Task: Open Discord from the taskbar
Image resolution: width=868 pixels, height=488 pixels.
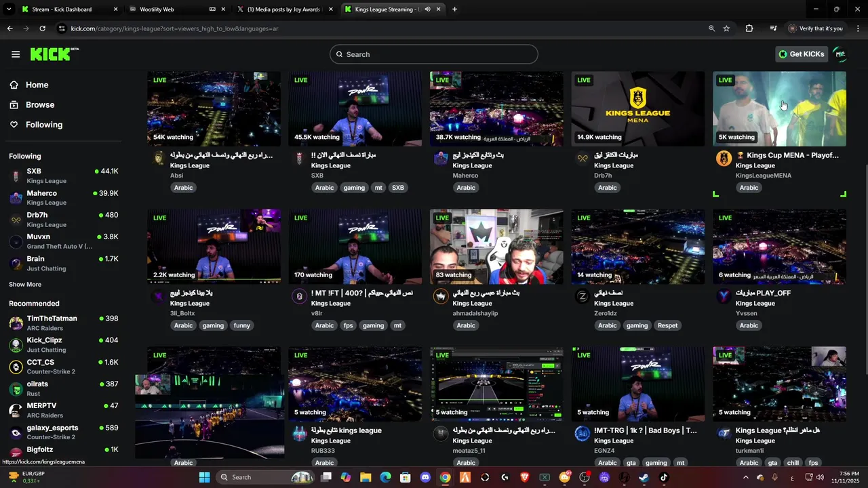Action: [425, 477]
